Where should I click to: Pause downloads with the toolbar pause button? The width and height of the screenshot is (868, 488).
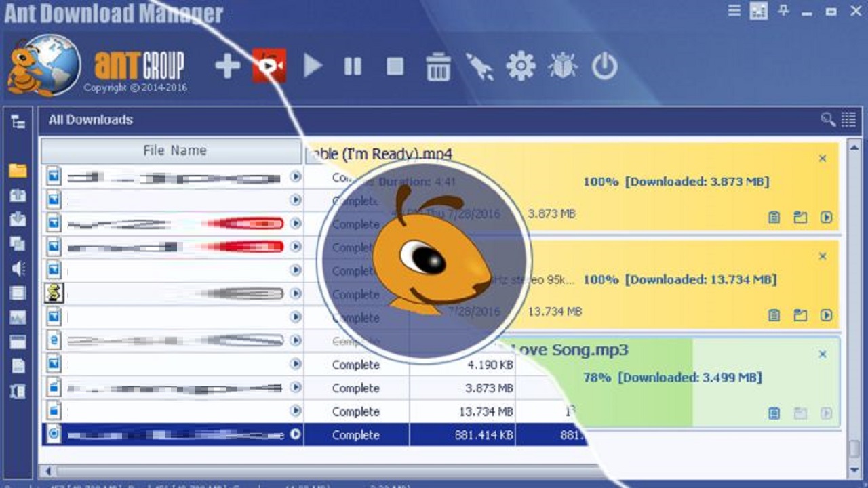(x=353, y=66)
